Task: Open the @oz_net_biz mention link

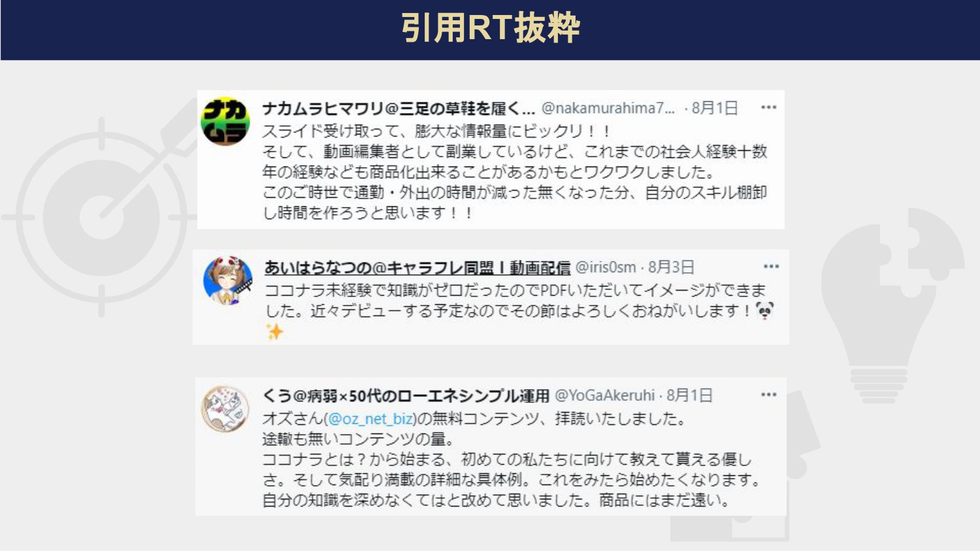Action: click(370, 418)
